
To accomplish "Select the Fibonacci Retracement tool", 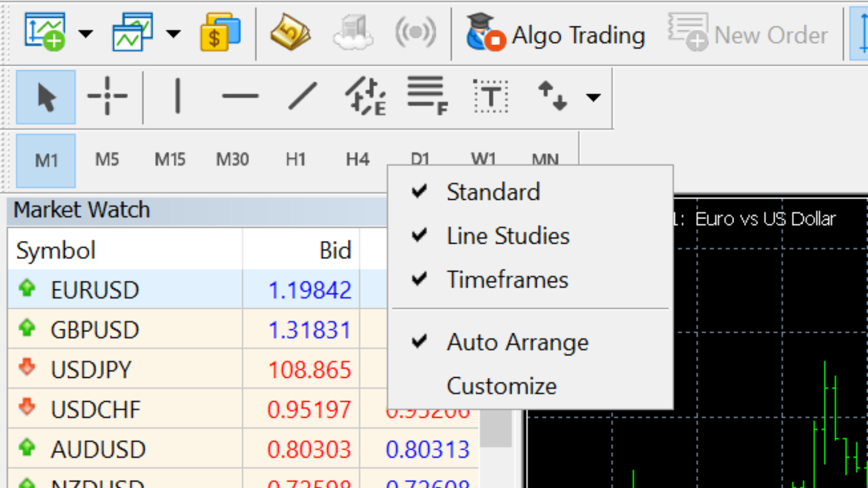I will click(x=427, y=96).
